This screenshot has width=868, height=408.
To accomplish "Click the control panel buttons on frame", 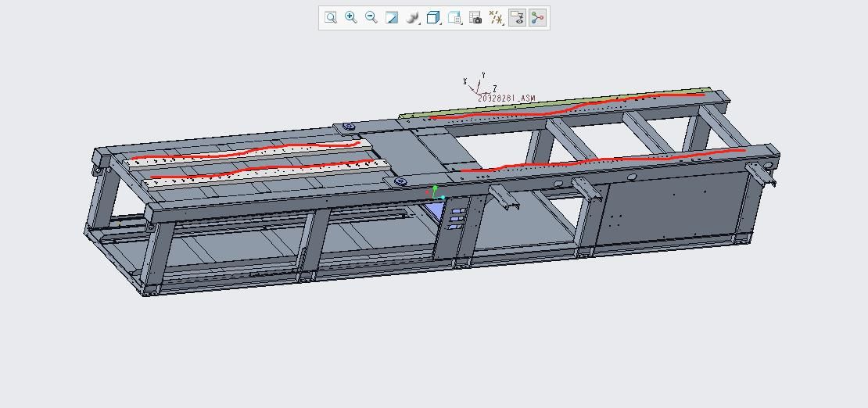I will (457, 219).
